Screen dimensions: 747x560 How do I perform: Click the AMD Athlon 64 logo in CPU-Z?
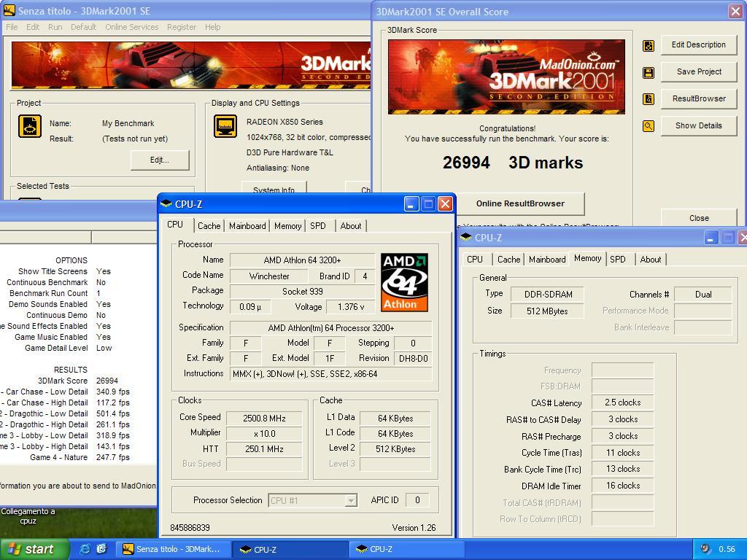pyautogui.click(x=404, y=282)
